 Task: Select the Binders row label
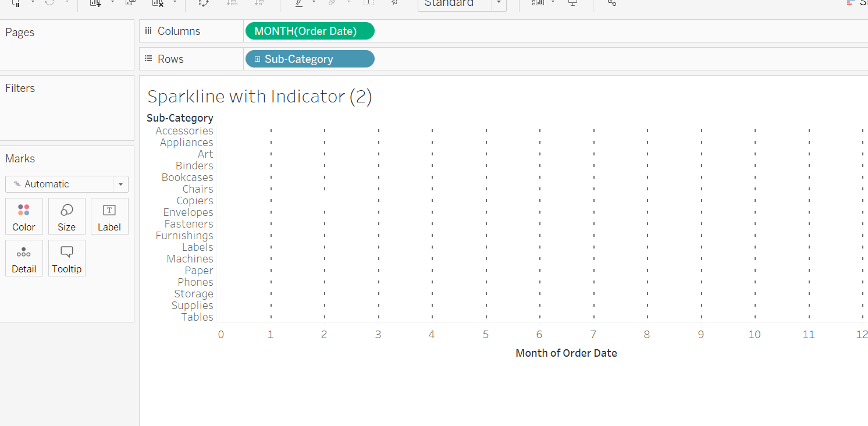click(194, 166)
